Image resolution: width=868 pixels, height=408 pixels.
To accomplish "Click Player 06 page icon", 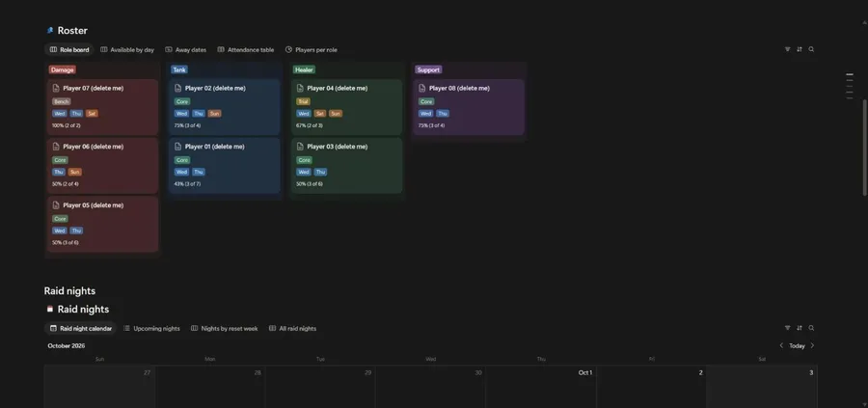I will pos(56,147).
